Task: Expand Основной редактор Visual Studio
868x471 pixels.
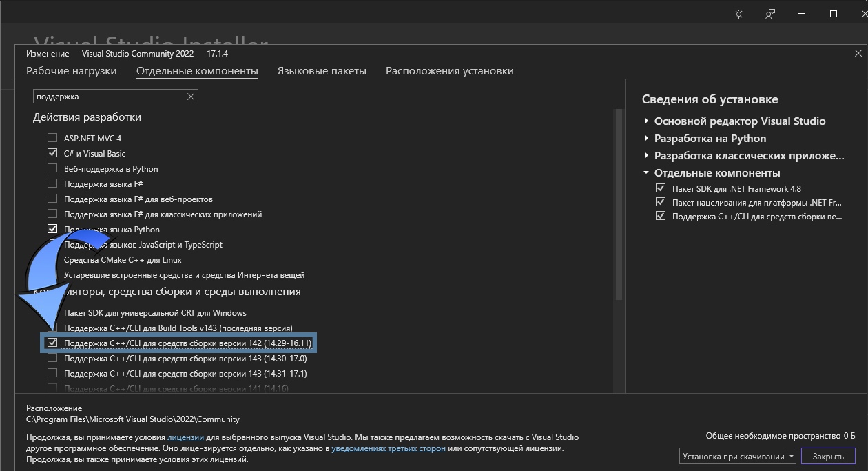Action: [x=645, y=121]
